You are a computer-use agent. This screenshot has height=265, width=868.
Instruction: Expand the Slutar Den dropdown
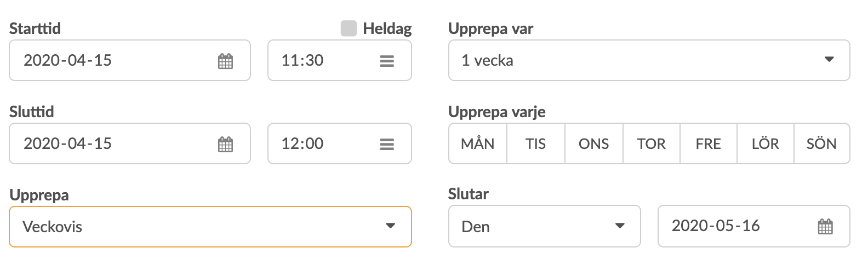(545, 226)
